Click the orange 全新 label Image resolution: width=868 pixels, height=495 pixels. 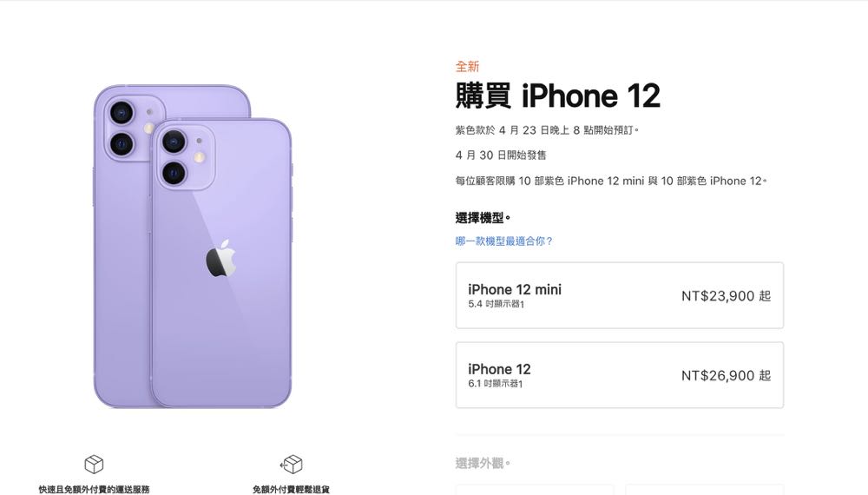tap(467, 67)
